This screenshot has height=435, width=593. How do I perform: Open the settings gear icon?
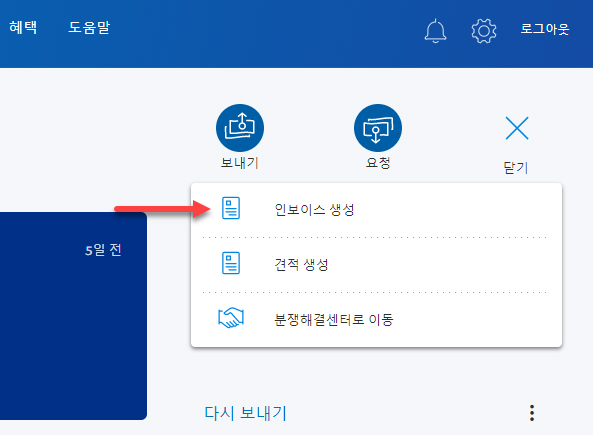point(484,31)
